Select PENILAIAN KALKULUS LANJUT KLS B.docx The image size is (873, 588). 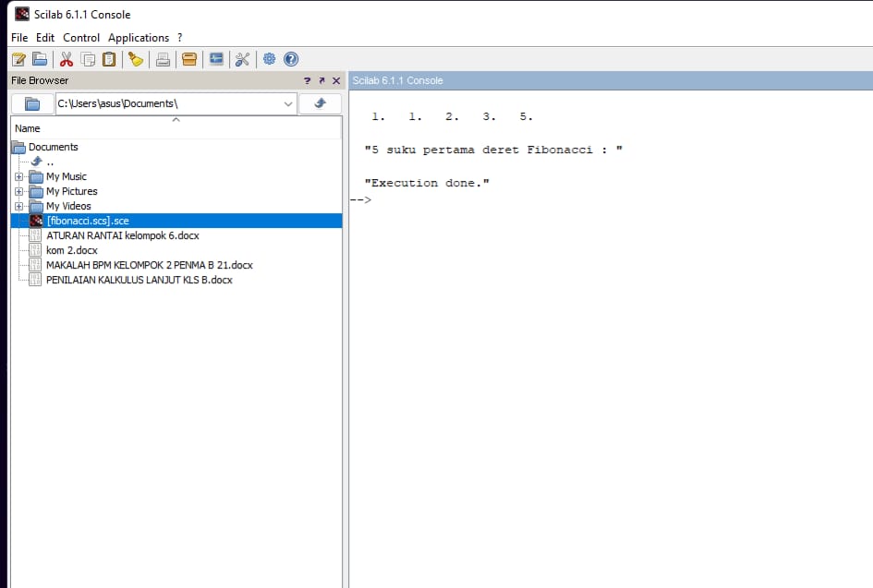coord(139,280)
